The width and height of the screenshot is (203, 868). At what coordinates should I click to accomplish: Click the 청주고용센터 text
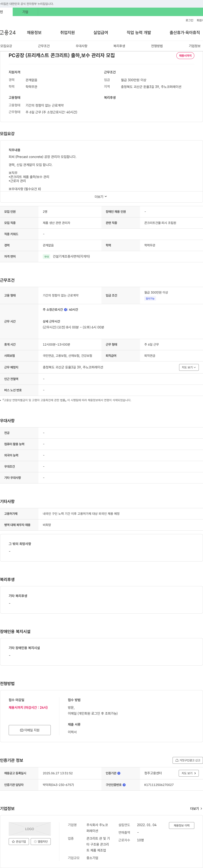click(153, 773)
